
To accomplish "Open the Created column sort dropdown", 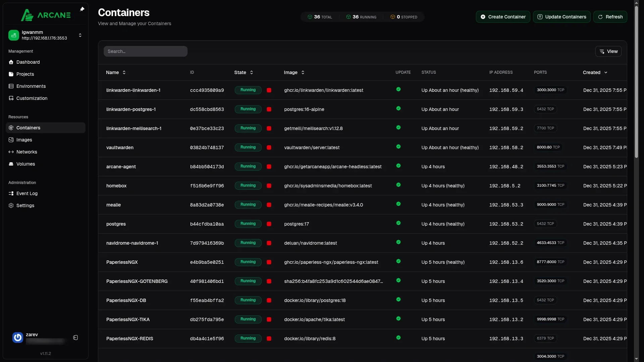I will coord(595,72).
